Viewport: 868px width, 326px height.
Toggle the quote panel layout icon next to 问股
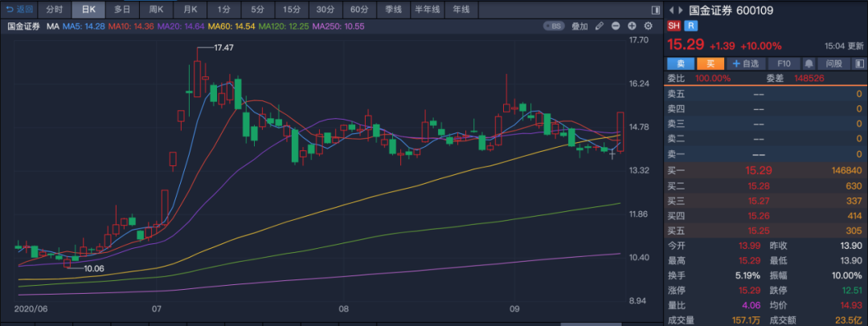859,63
